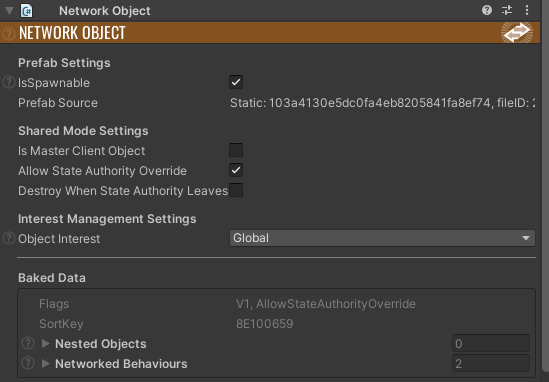
Task: Click the C# script icon in header
Action: [27, 11]
